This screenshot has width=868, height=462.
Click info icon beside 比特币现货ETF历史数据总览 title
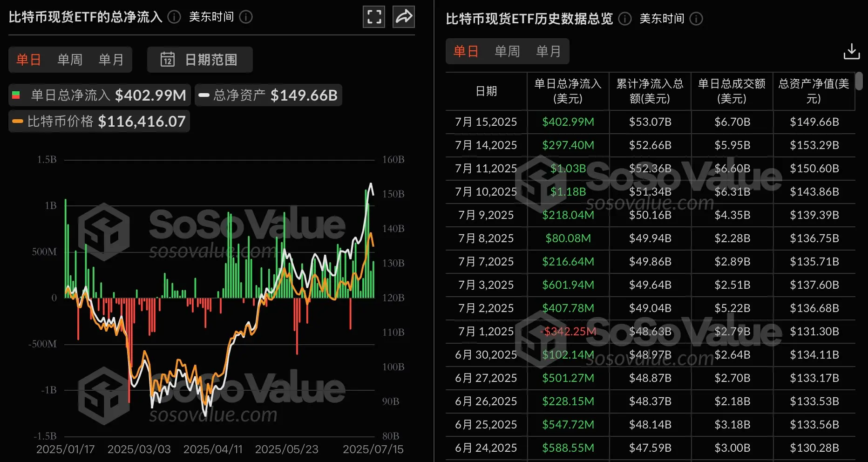pos(625,19)
